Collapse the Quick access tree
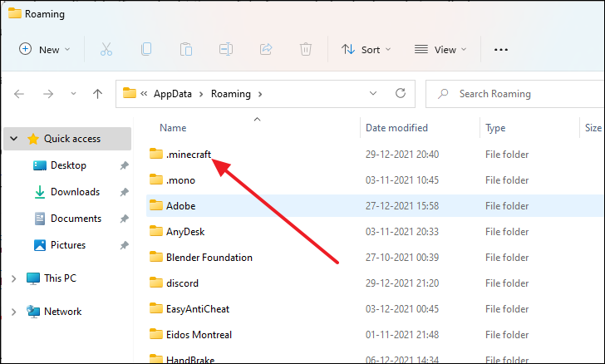The width and height of the screenshot is (605, 364). 14,138
